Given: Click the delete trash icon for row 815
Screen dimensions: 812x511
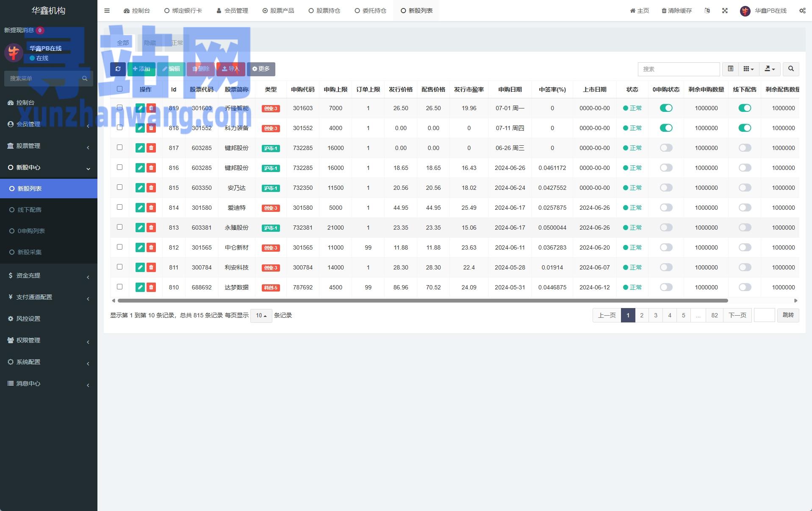Looking at the screenshot, I should tap(151, 188).
